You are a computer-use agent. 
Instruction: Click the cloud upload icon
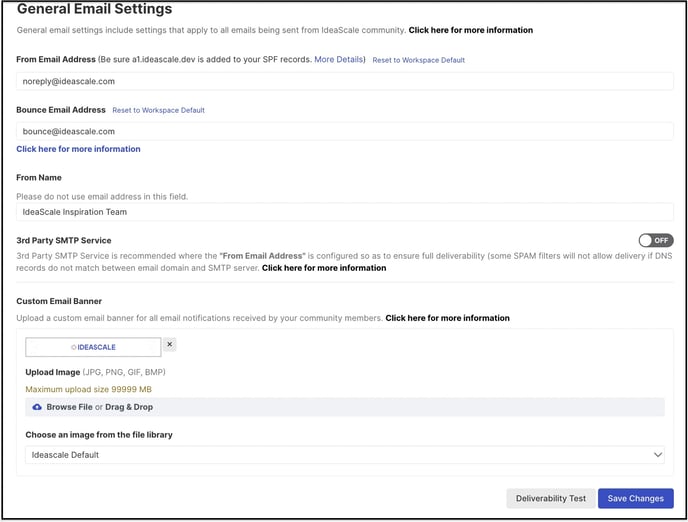click(x=37, y=407)
